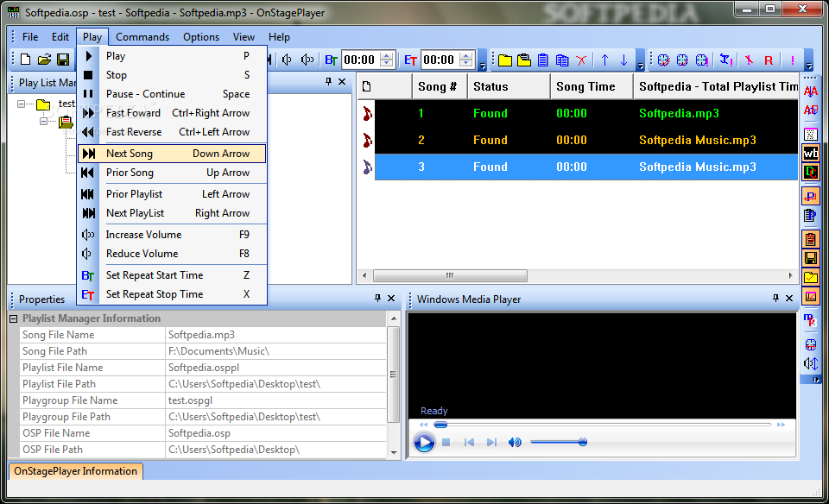Click the reduce volume speaker toolbar icon
Screen dimensions: 829x504
point(287,60)
